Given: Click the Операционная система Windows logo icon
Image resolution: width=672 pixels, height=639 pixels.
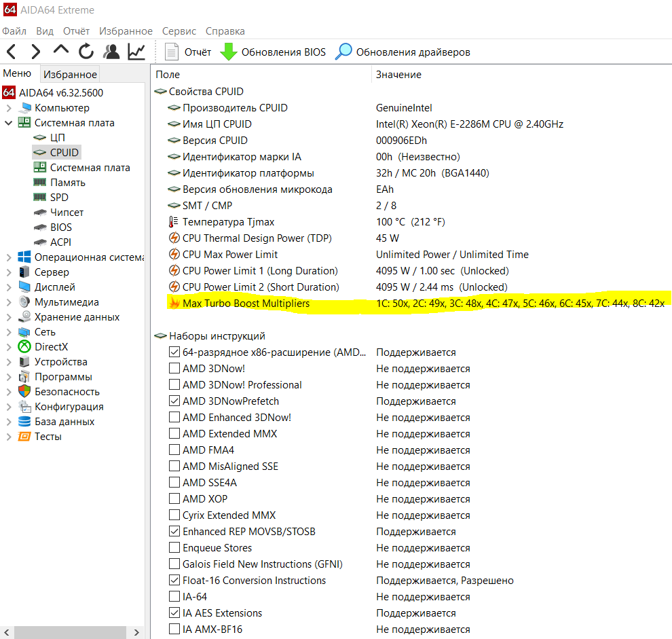Looking at the screenshot, I should (x=24, y=257).
